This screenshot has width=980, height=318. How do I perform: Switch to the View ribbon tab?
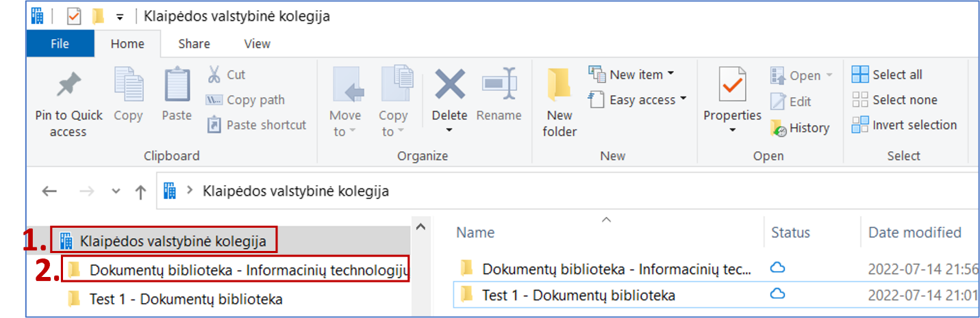[257, 44]
